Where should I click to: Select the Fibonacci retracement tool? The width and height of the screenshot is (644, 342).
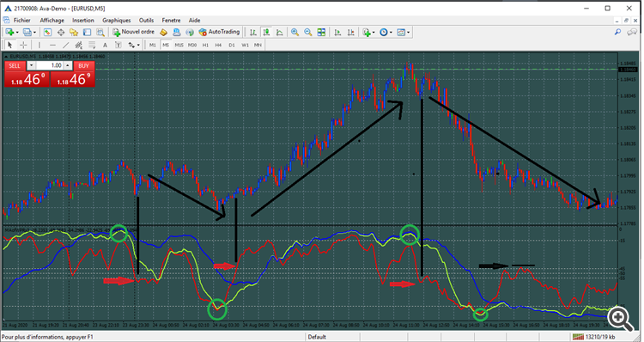(92, 45)
